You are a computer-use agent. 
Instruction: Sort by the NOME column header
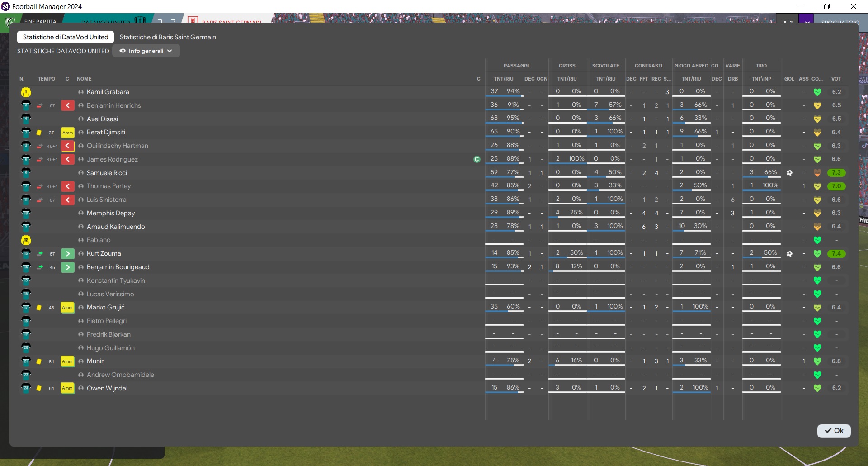point(84,79)
